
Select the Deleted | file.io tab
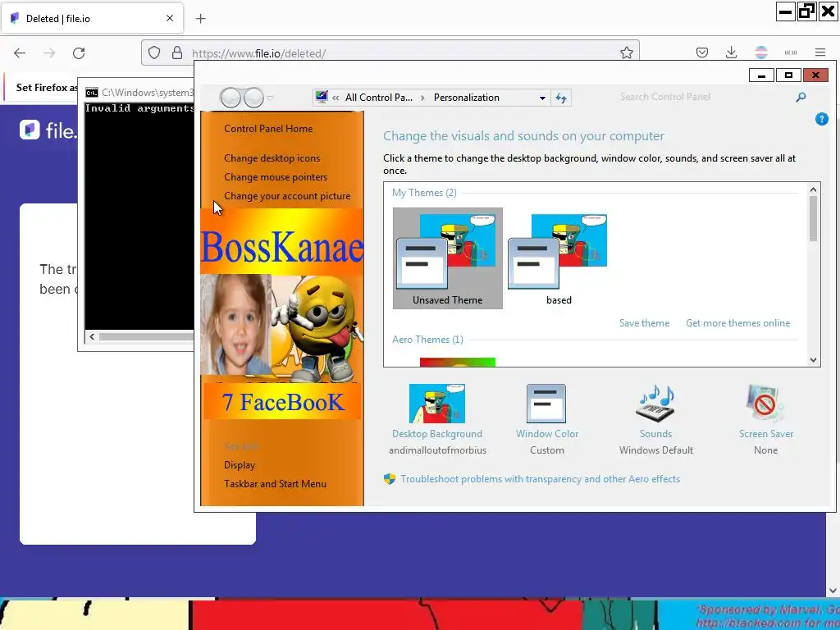pos(92,18)
